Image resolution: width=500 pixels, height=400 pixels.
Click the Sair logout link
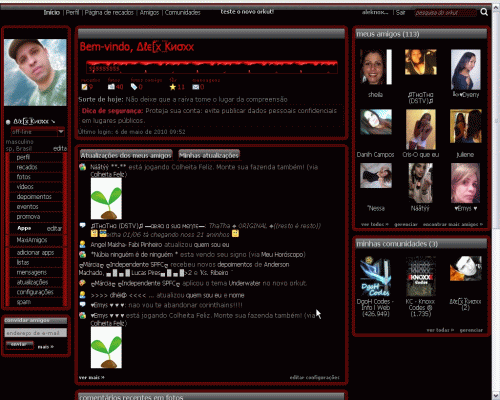tap(400, 13)
